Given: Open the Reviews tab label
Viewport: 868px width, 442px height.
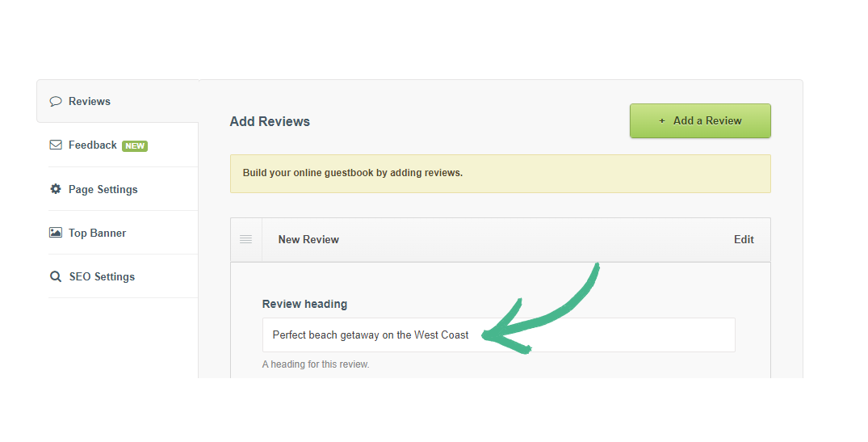Looking at the screenshot, I should click(x=90, y=102).
